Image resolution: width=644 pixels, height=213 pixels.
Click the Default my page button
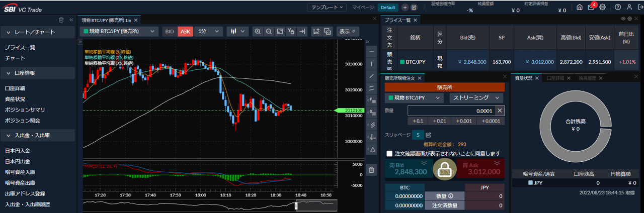387,8
